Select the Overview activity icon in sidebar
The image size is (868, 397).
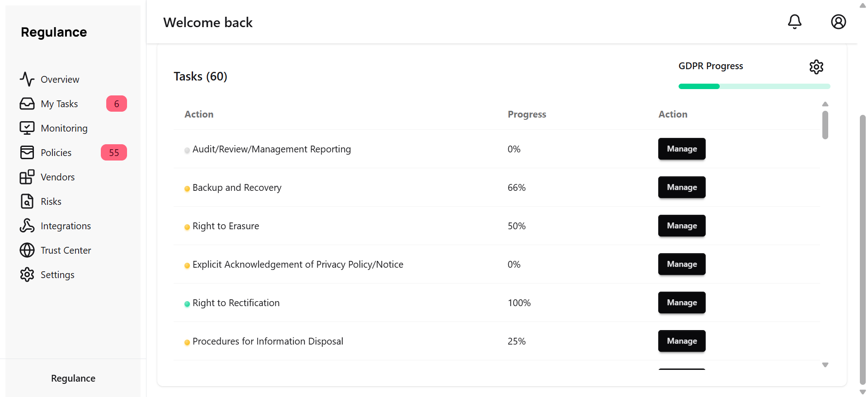(27, 79)
